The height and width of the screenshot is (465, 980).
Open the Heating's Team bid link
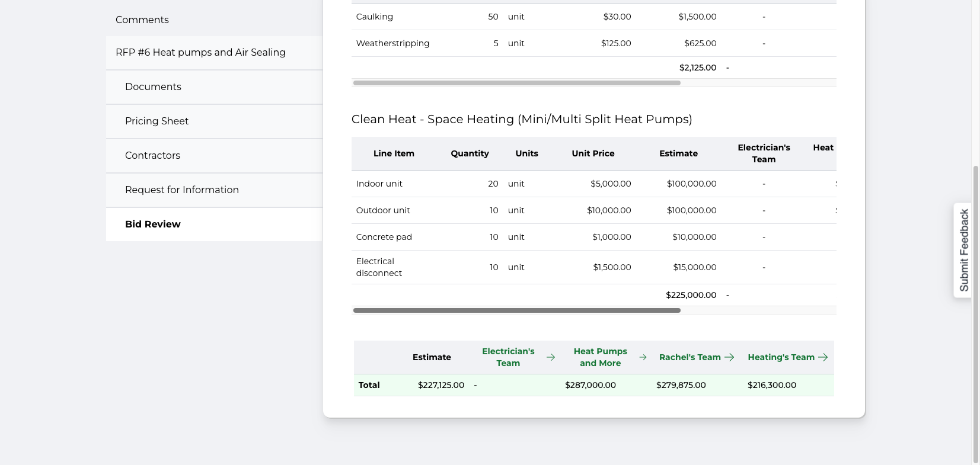(781, 357)
